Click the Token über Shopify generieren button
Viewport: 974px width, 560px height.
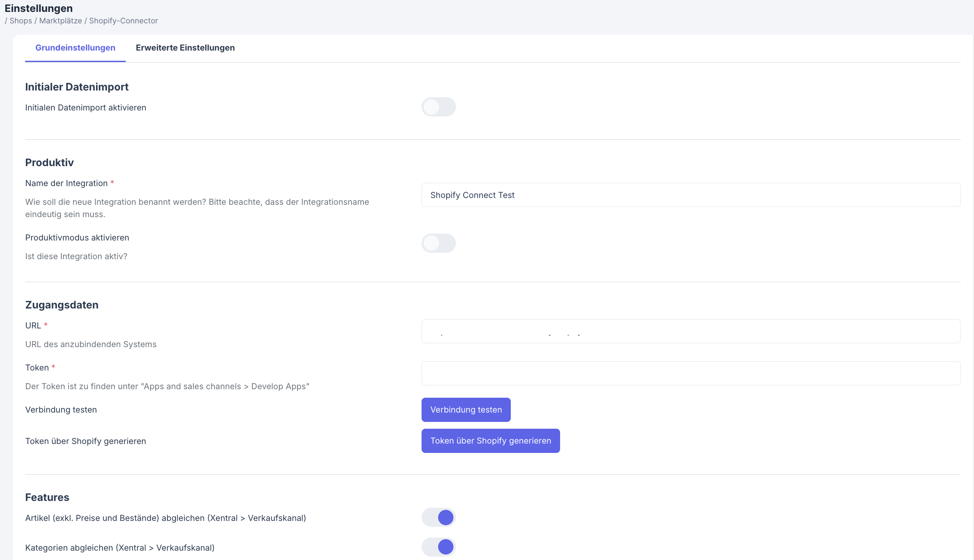coord(490,441)
